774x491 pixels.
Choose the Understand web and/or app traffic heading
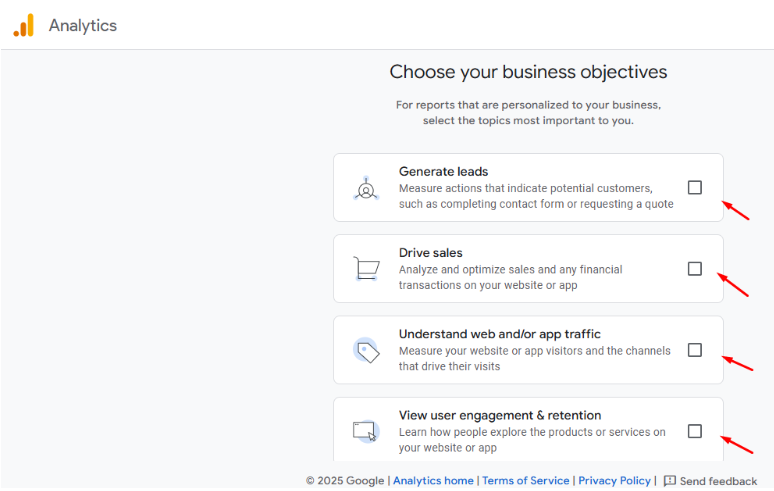pos(500,334)
